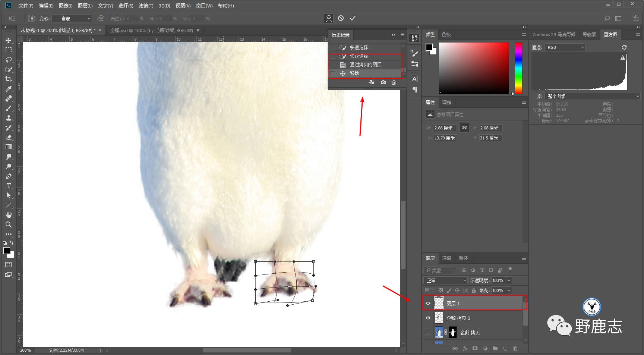This screenshot has height=355, width=644.
Task: Select the Eyedropper tool
Action: point(9,89)
